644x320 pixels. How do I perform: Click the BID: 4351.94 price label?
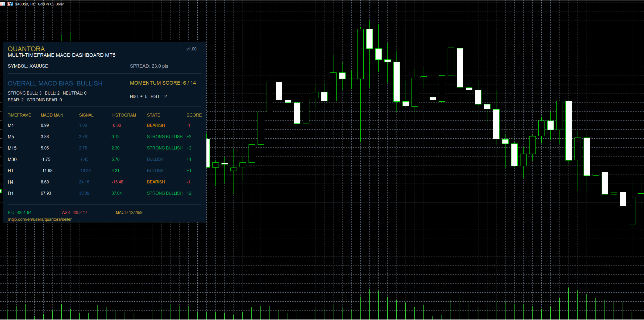pyautogui.click(x=20, y=212)
